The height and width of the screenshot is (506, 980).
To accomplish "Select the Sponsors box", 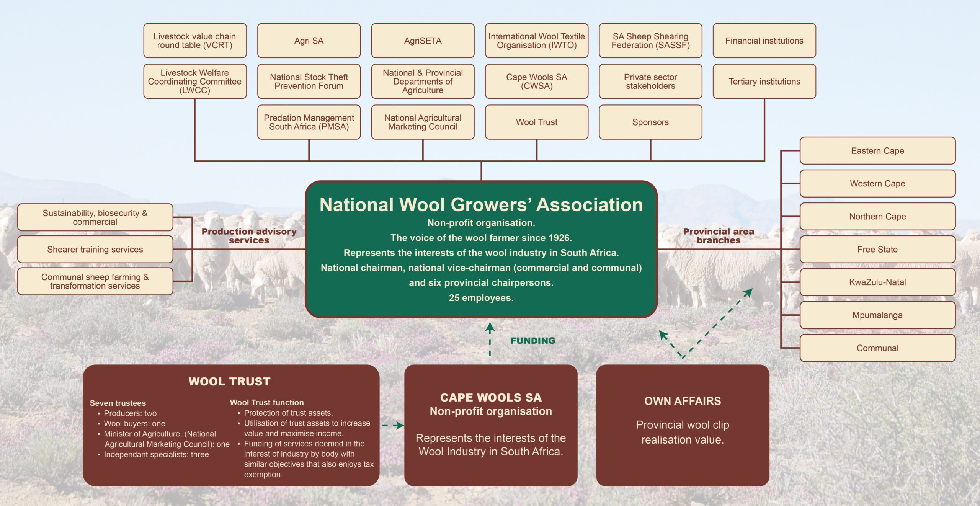I will [650, 122].
